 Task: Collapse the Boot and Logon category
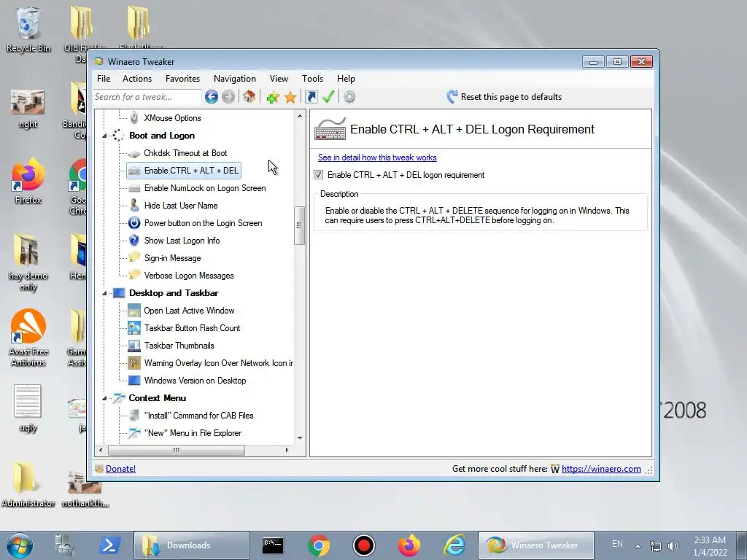pyautogui.click(x=104, y=136)
